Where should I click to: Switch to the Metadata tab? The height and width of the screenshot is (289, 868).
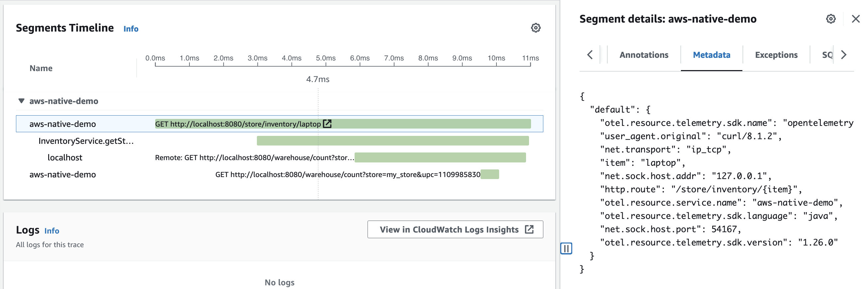(711, 55)
